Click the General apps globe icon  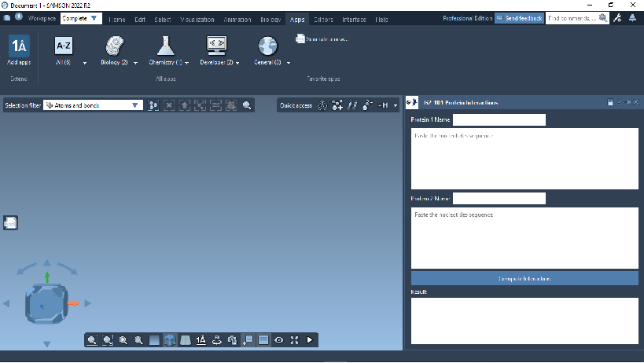267,46
